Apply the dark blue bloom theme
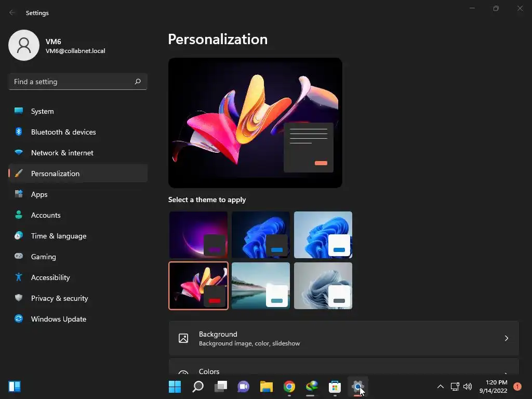 pos(261,235)
